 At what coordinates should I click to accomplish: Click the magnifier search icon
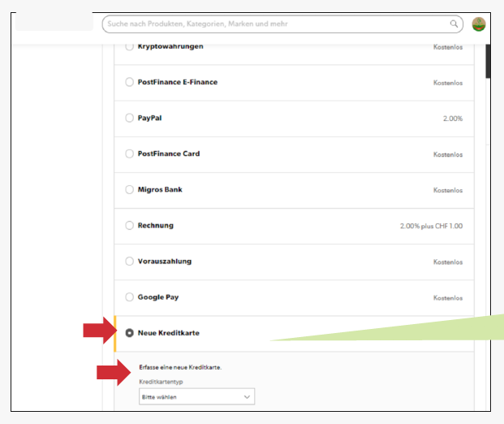point(454,24)
